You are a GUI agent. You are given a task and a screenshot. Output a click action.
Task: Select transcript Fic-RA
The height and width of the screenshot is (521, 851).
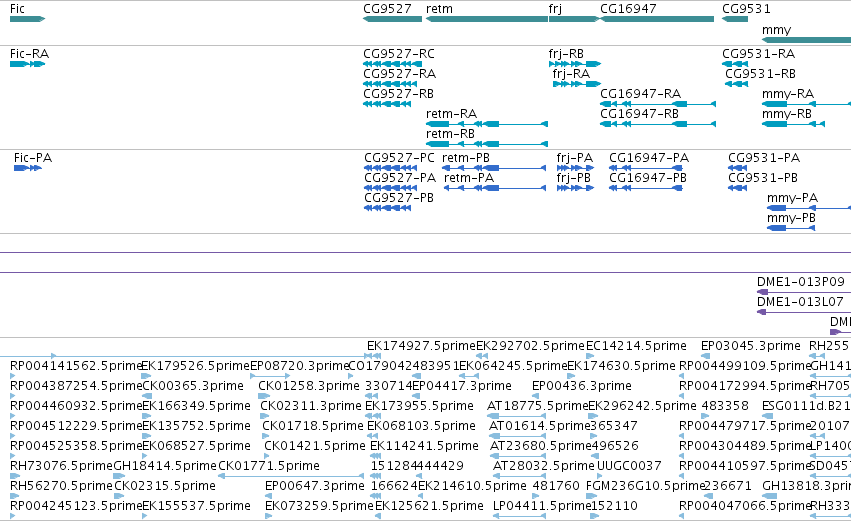click(29, 54)
